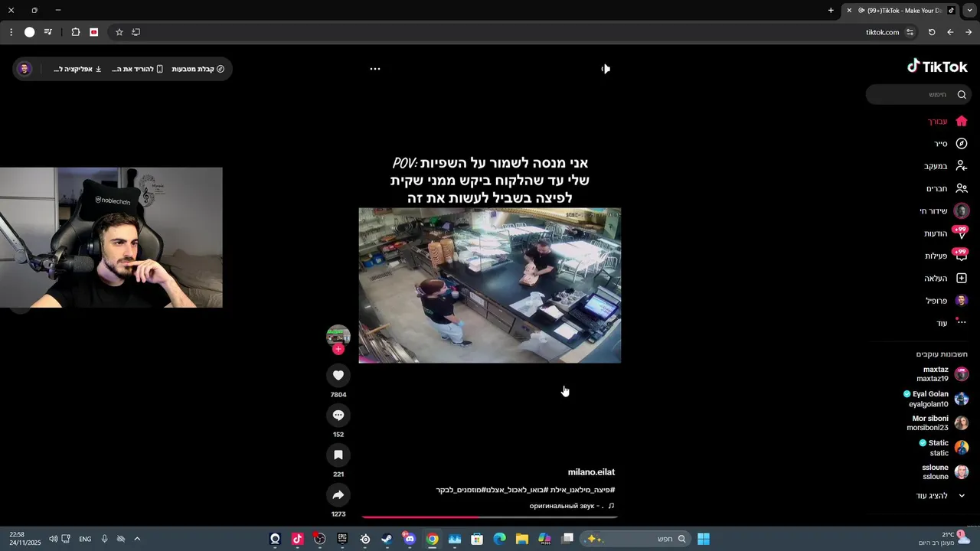Open profile avatar in top bar
The image size is (980, 551).
click(24, 69)
